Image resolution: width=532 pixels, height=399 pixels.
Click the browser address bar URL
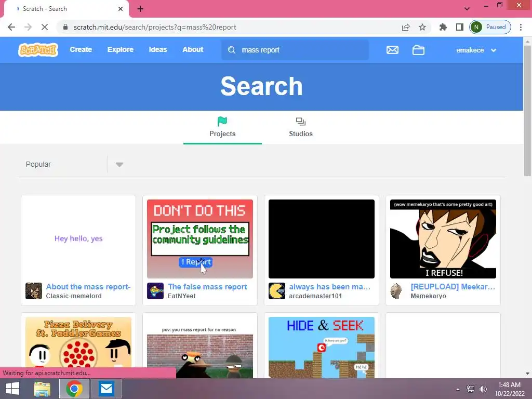155,27
